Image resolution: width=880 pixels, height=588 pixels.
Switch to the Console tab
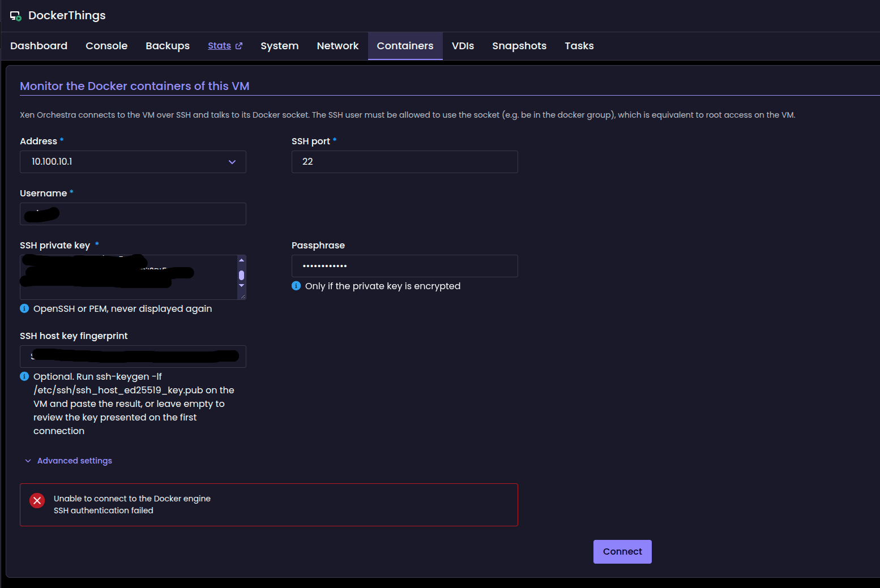pos(106,46)
